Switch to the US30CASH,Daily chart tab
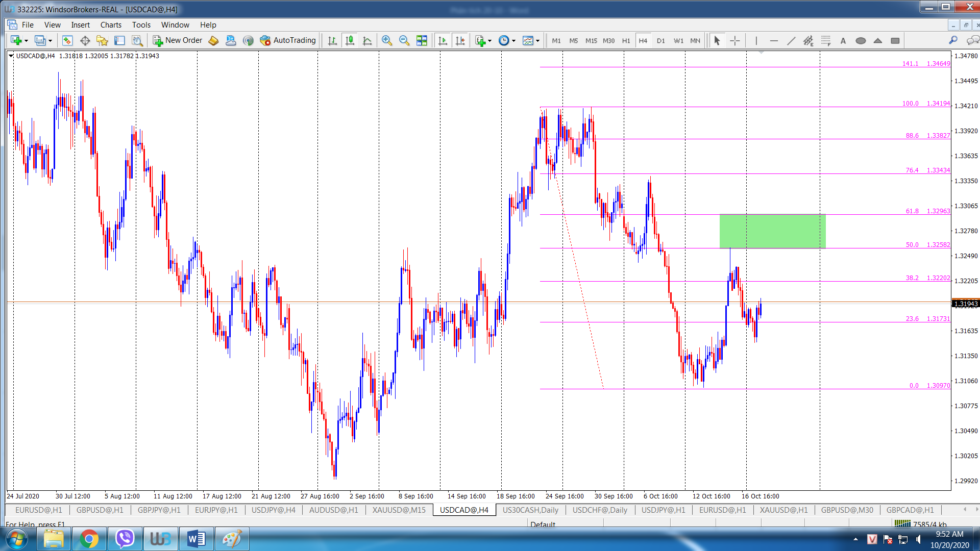 (x=530, y=510)
